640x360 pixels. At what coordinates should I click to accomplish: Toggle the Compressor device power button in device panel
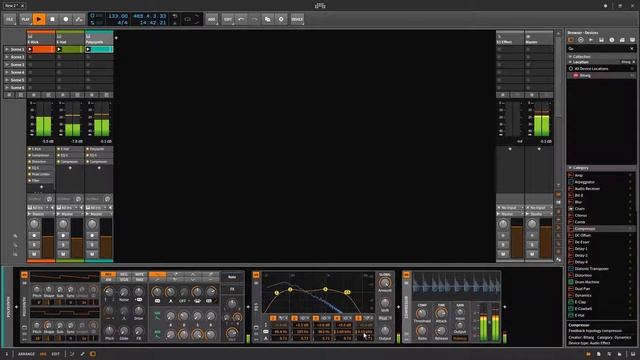[x=406, y=275]
